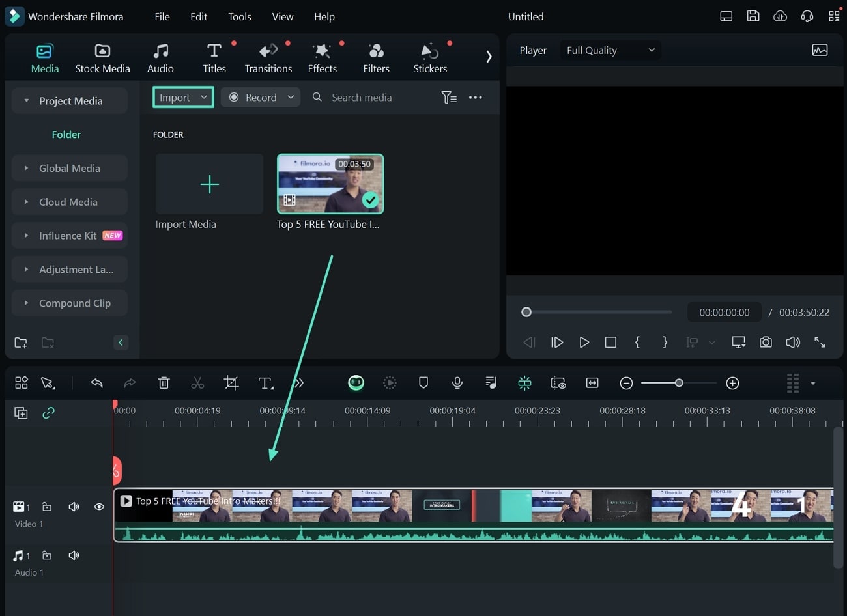Set mark in point
Viewport: 847px width, 616px height.
pos(637,343)
